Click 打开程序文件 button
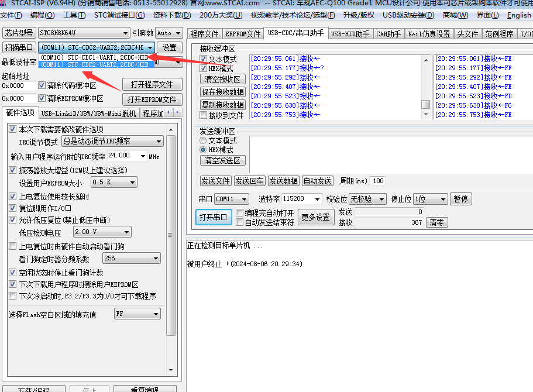The image size is (533, 392). tap(152, 84)
